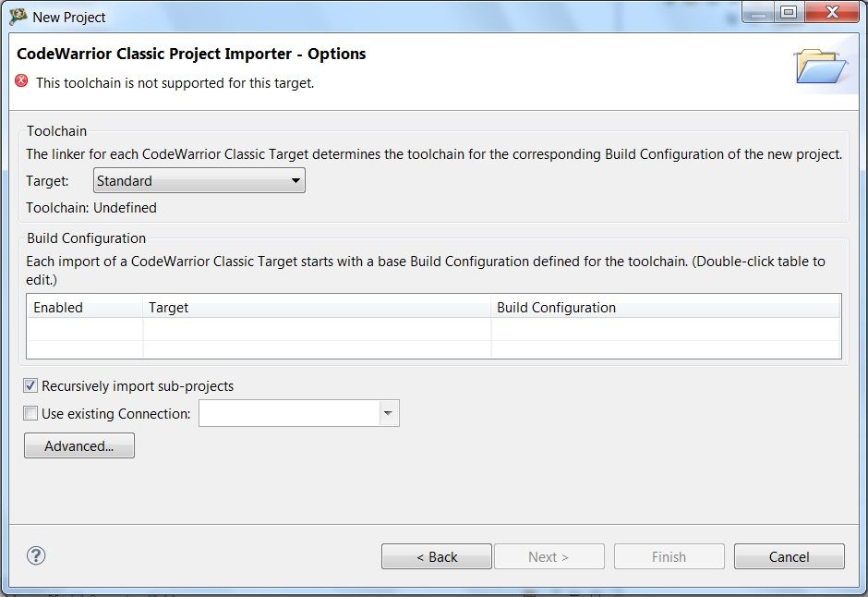The image size is (868, 597).
Task: Maximize the New Project dialog window
Action: click(788, 12)
